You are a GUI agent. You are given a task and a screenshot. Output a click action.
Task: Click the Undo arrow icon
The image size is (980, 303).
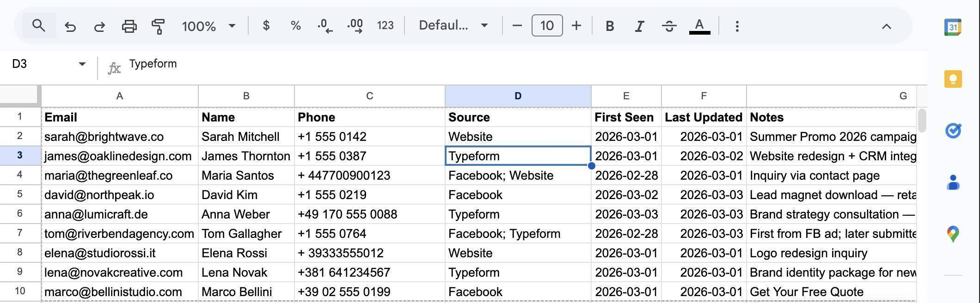click(x=70, y=26)
